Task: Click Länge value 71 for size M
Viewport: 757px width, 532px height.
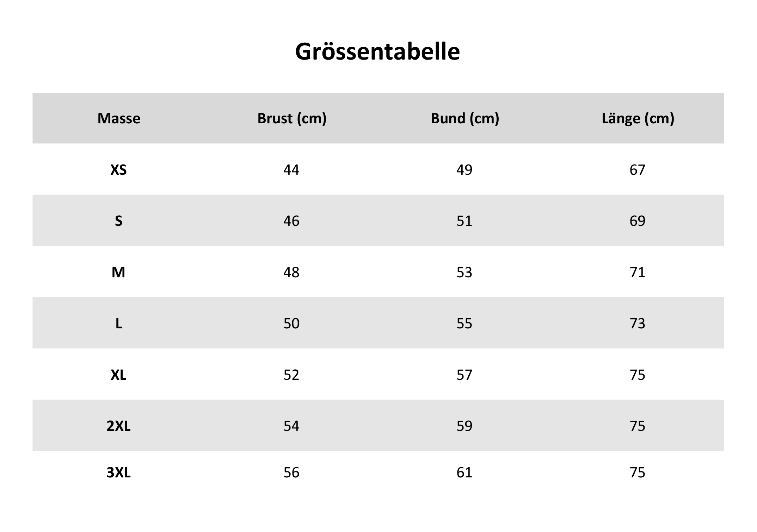Action: [638, 272]
